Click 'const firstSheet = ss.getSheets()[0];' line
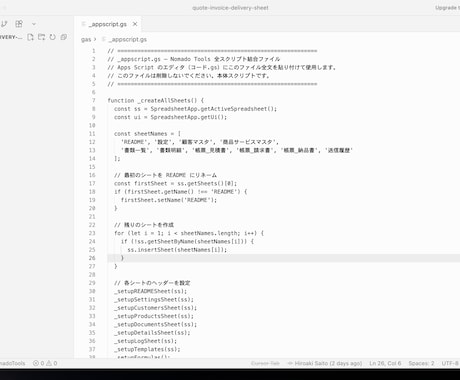The height and width of the screenshot is (380, 460). [x=175, y=183]
